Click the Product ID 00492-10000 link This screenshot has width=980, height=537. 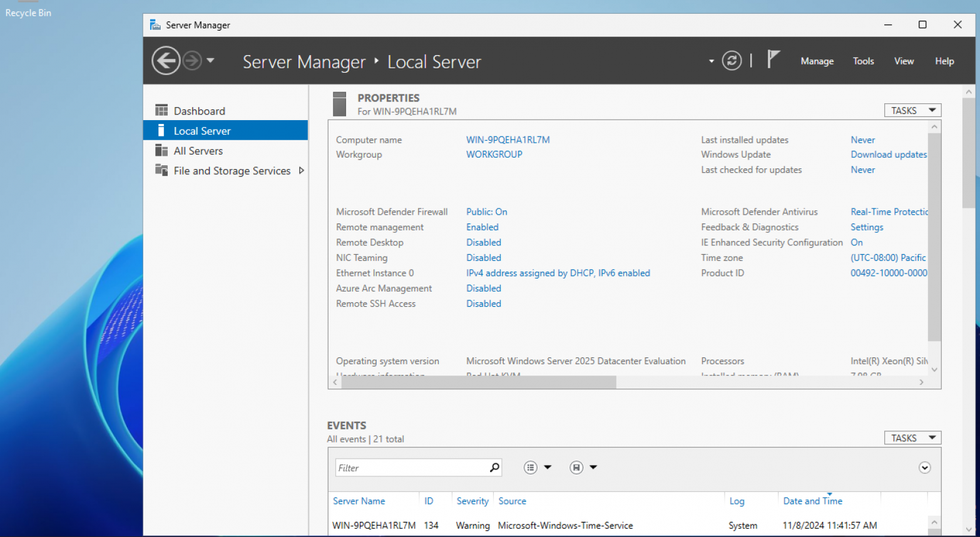pos(889,273)
